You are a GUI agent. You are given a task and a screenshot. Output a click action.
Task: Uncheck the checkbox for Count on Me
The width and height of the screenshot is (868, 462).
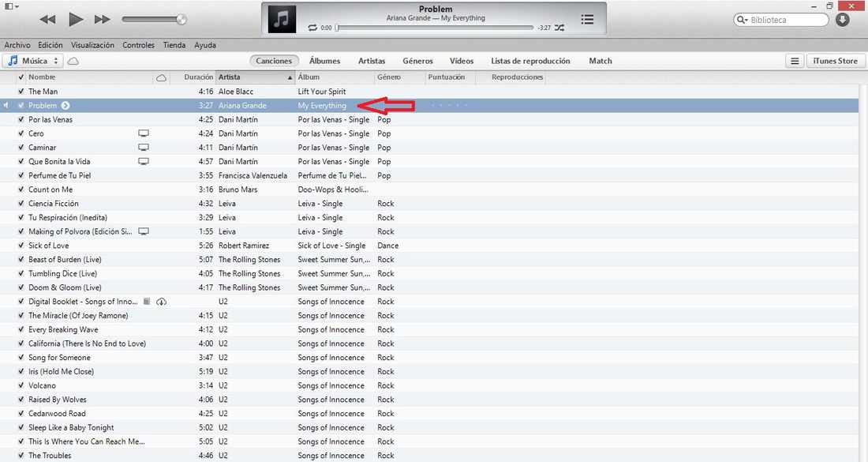(x=21, y=190)
